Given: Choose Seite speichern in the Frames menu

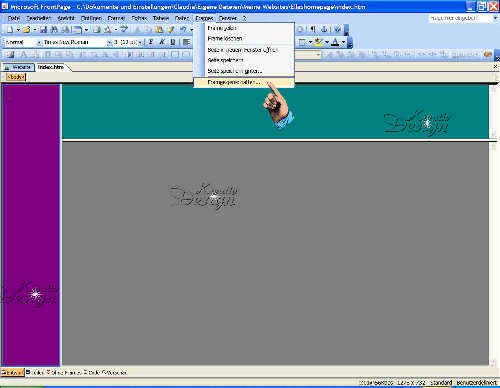Looking at the screenshot, I should pyautogui.click(x=243, y=60).
